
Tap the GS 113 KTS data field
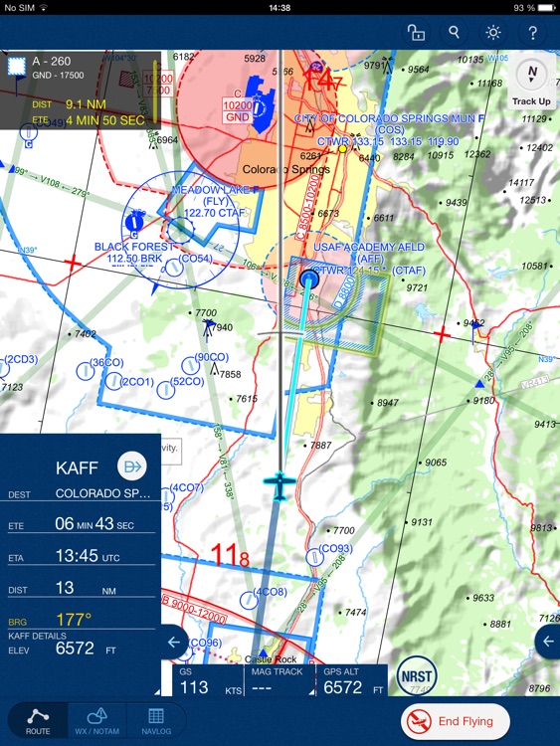[x=209, y=680]
